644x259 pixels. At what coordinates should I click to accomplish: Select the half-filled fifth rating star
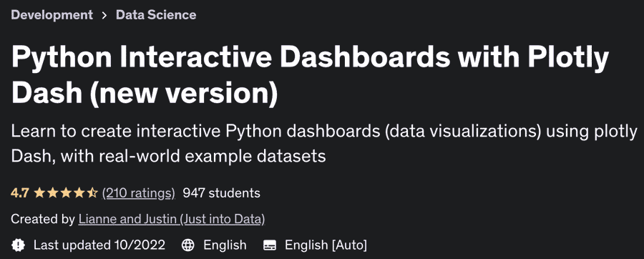92,192
